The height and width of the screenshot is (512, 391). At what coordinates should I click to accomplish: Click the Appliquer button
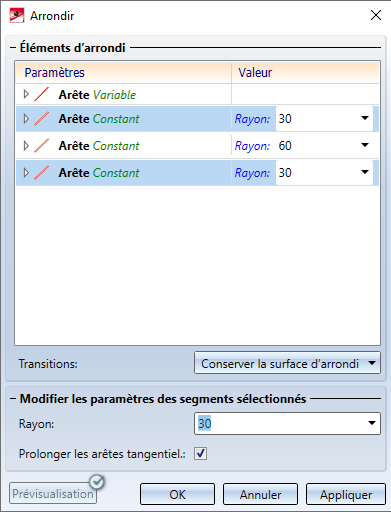click(346, 494)
